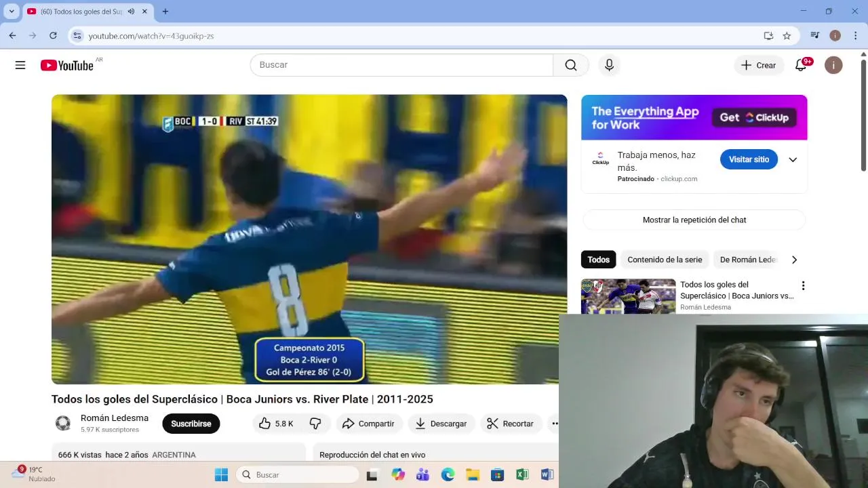Go to the YouTube home logo

coord(66,65)
